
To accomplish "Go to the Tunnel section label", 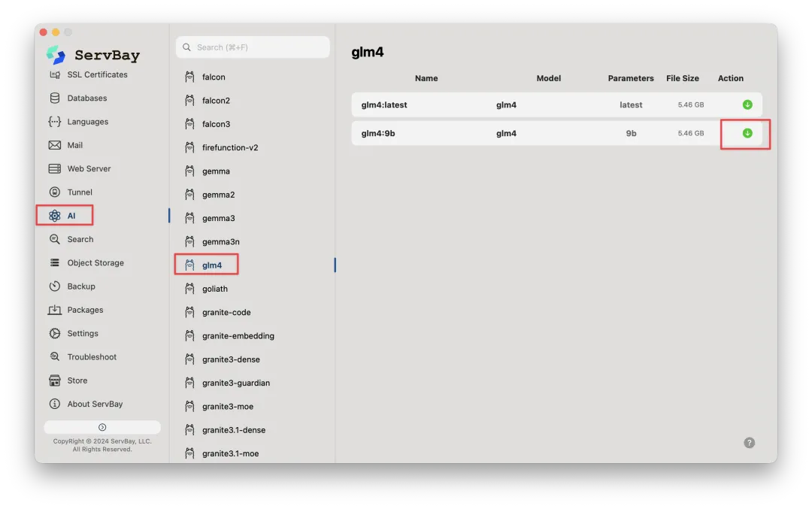I will point(80,192).
